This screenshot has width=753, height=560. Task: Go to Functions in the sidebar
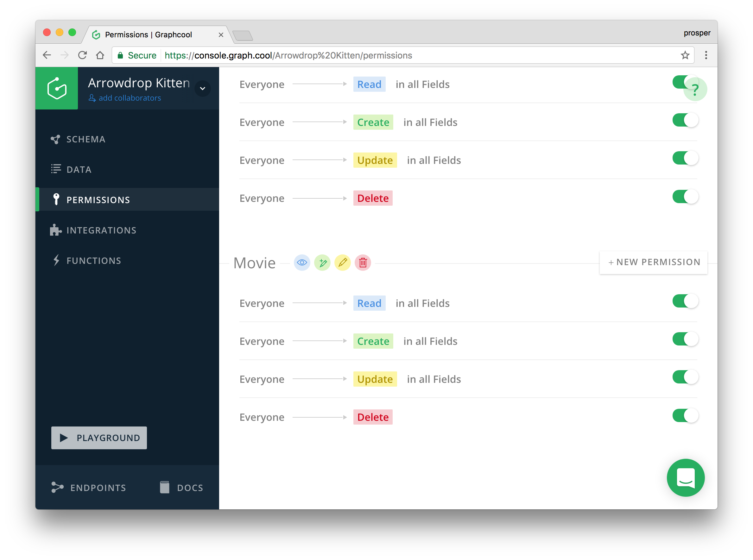coord(94,261)
